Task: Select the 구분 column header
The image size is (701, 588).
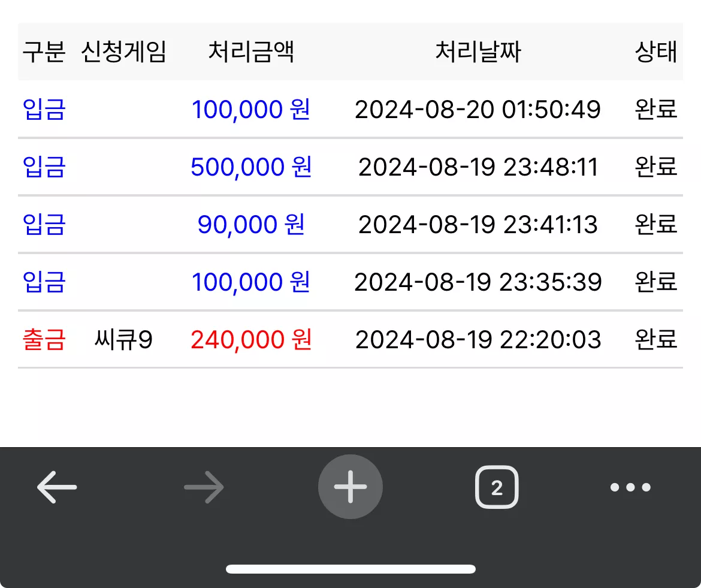Action: pos(44,52)
